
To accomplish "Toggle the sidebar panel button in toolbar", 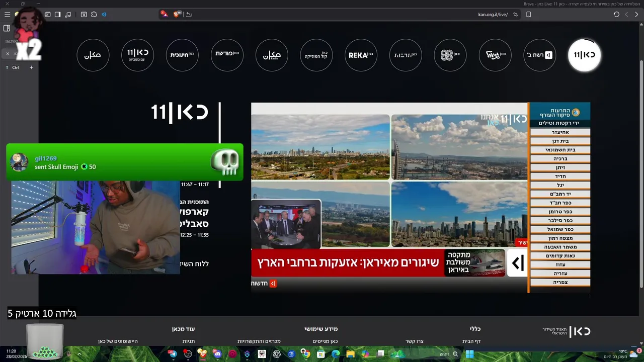I will click(x=57, y=15).
